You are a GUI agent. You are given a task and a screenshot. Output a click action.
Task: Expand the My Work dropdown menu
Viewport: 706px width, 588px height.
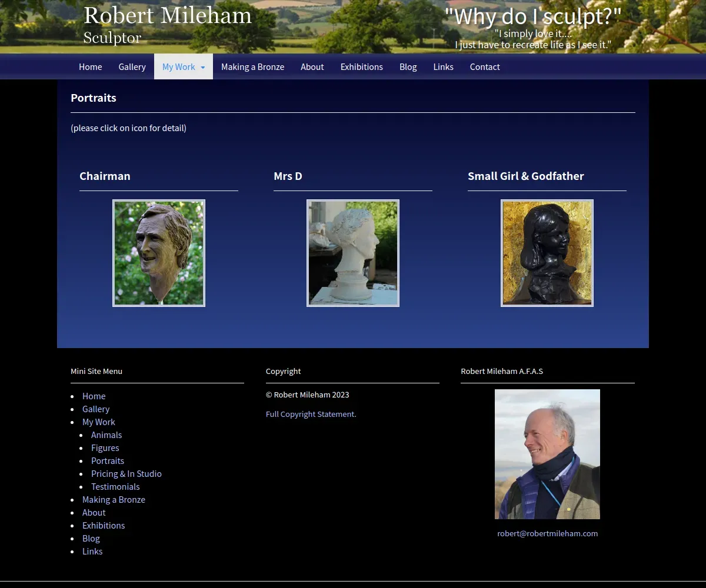point(184,66)
